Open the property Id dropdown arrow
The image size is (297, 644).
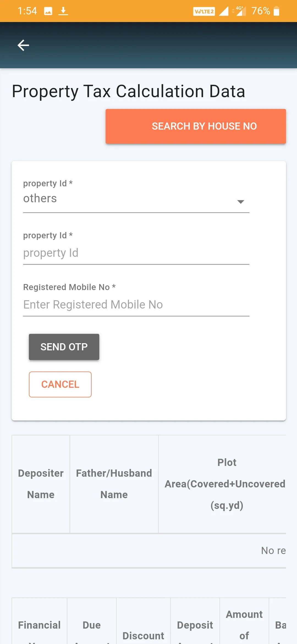coord(241,202)
